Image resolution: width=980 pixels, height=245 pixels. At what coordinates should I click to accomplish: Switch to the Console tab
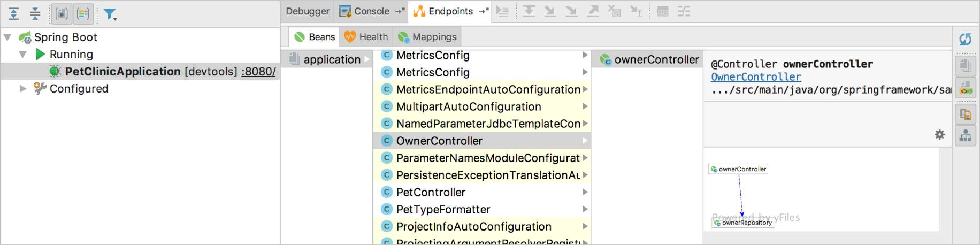point(371,11)
